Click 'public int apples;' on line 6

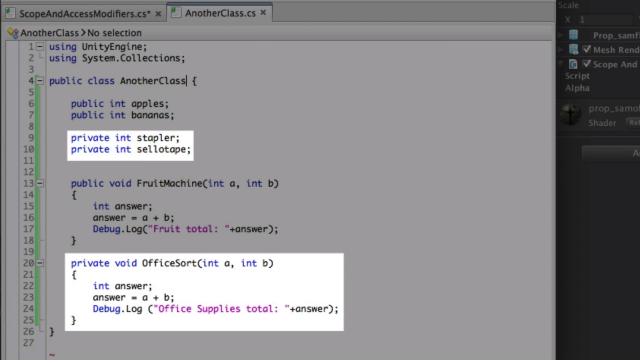click(120, 104)
